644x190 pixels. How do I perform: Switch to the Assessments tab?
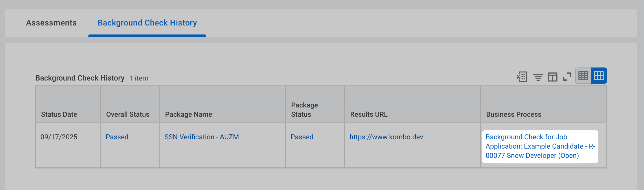point(51,23)
